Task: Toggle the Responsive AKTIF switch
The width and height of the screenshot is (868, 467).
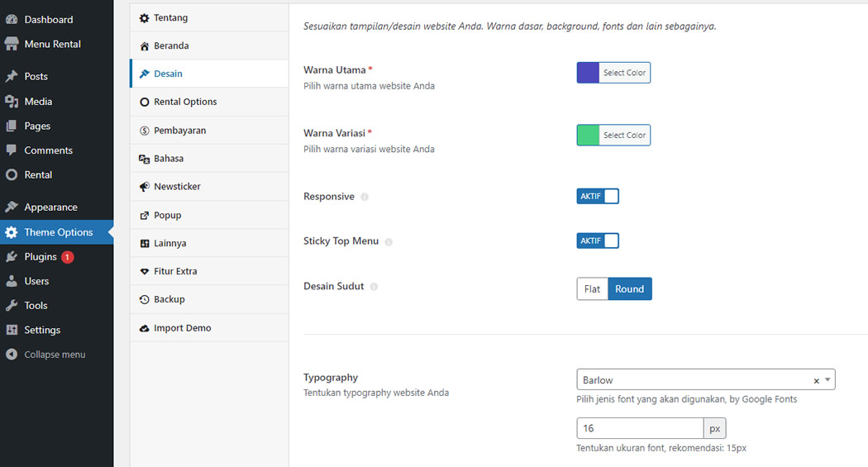Action: pyautogui.click(x=598, y=197)
